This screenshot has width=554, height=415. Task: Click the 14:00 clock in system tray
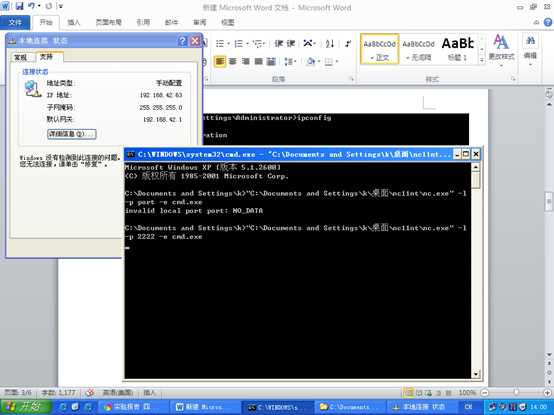pos(538,407)
